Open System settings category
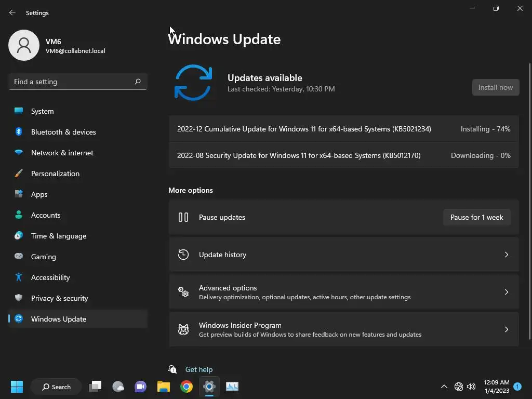The width and height of the screenshot is (532, 399). [x=78, y=111]
